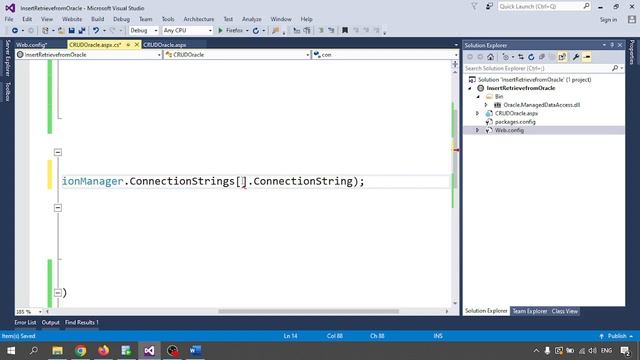Viewport: 640px width, 360px height.
Task: Collapse the Bin folder node
Action: 478,97
